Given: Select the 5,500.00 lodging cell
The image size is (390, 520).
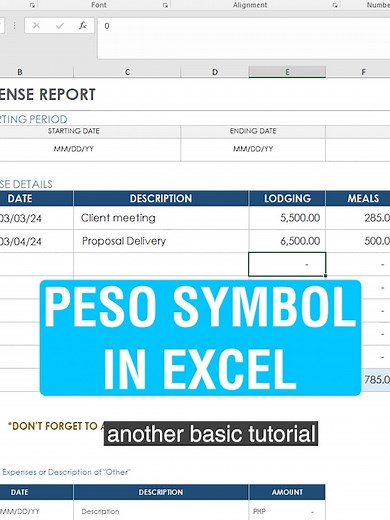Looking at the screenshot, I should pyautogui.click(x=287, y=218).
